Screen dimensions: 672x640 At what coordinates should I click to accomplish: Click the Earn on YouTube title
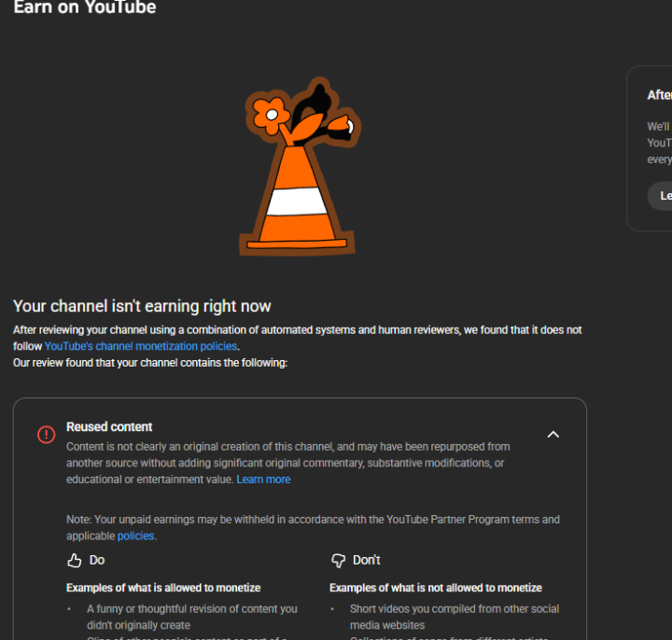pyautogui.click(x=85, y=7)
